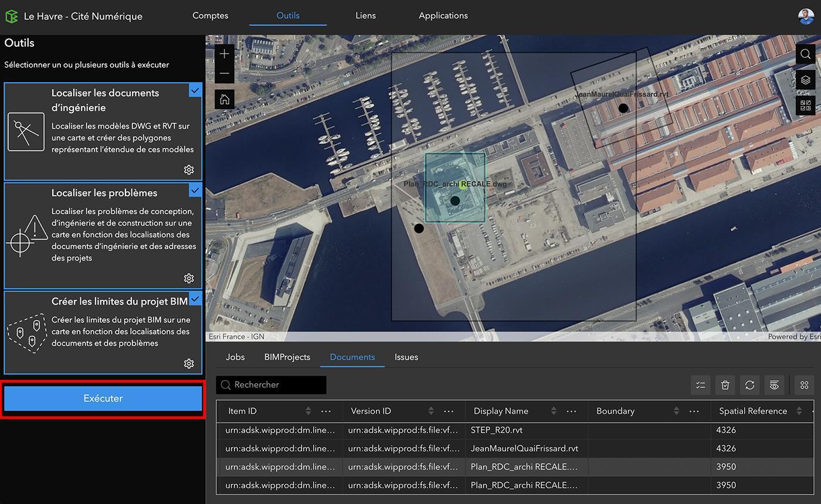Click the map zoom out button

(x=225, y=74)
